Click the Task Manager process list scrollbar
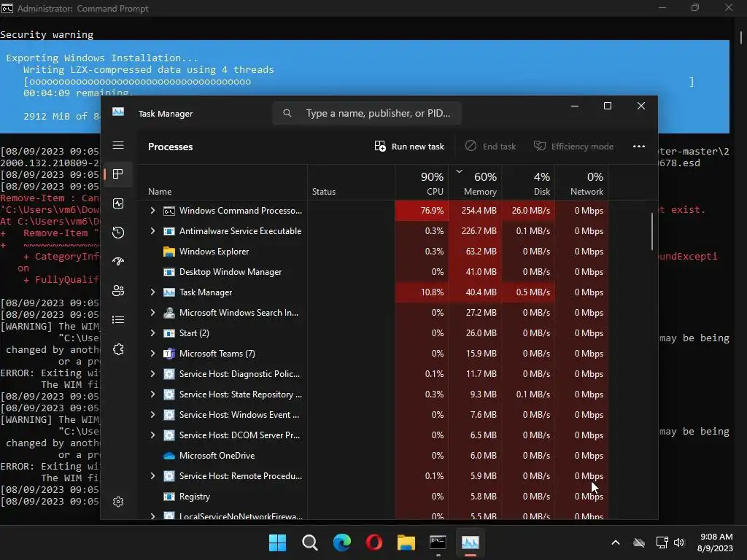 coord(651,231)
